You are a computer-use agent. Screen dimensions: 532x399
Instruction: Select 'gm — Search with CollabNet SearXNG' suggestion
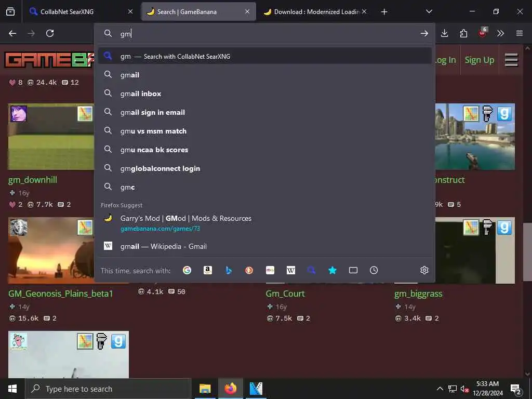pyautogui.click(x=264, y=56)
